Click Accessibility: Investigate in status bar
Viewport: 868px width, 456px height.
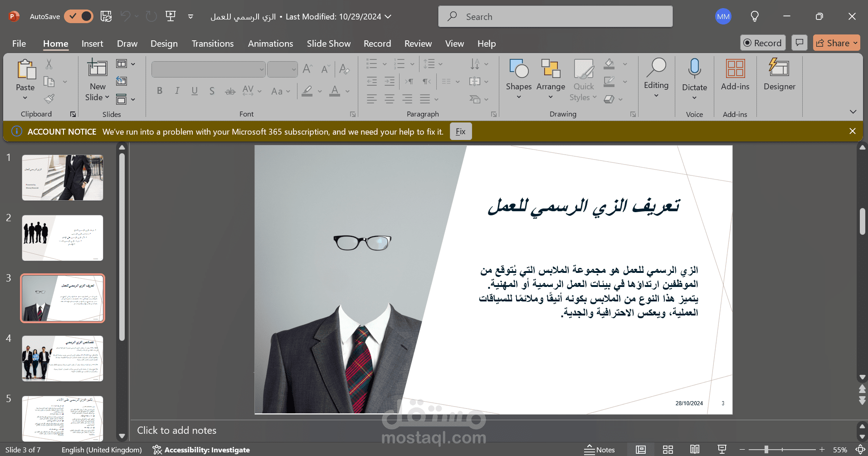coord(201,450)
